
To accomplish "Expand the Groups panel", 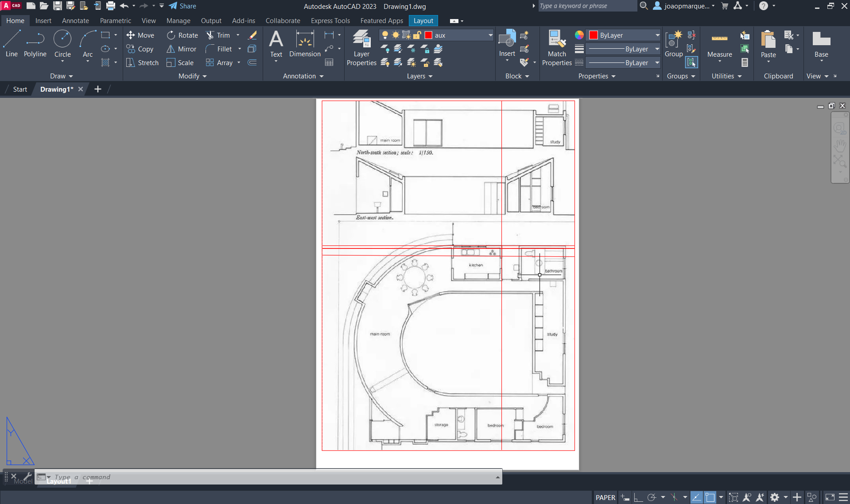I will tap(681, 76).
